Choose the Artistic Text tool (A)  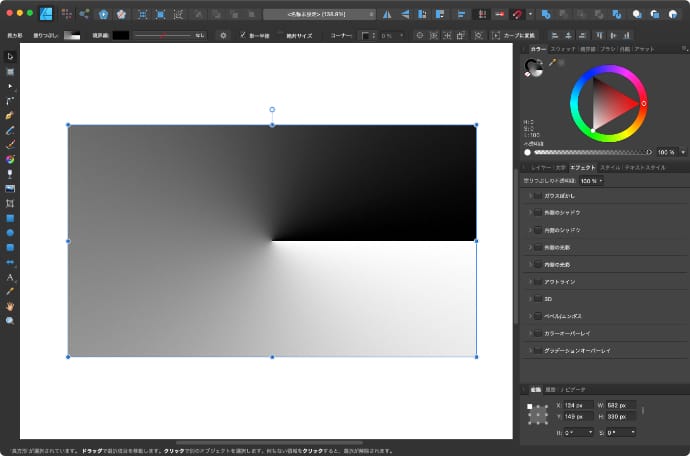point(10,277)
